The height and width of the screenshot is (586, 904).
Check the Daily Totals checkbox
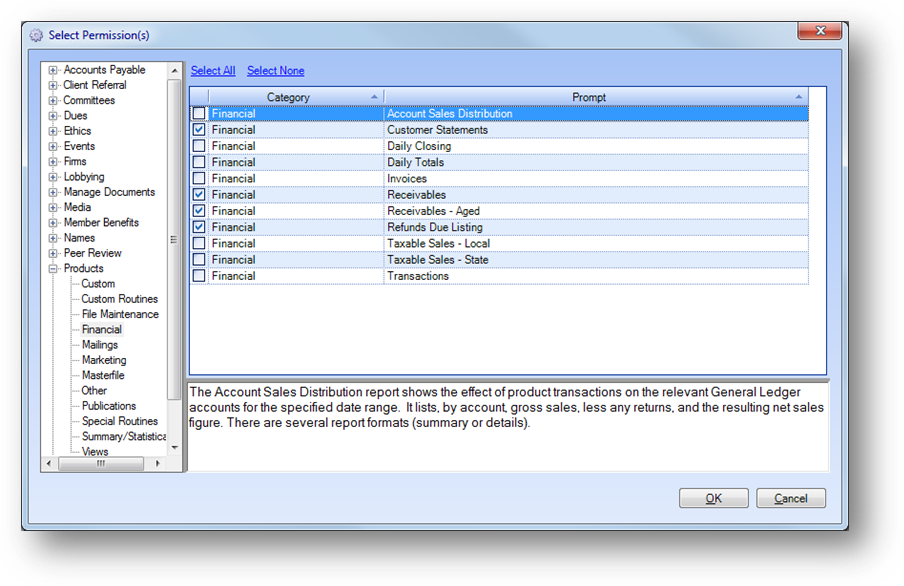[x=199, y=162]
